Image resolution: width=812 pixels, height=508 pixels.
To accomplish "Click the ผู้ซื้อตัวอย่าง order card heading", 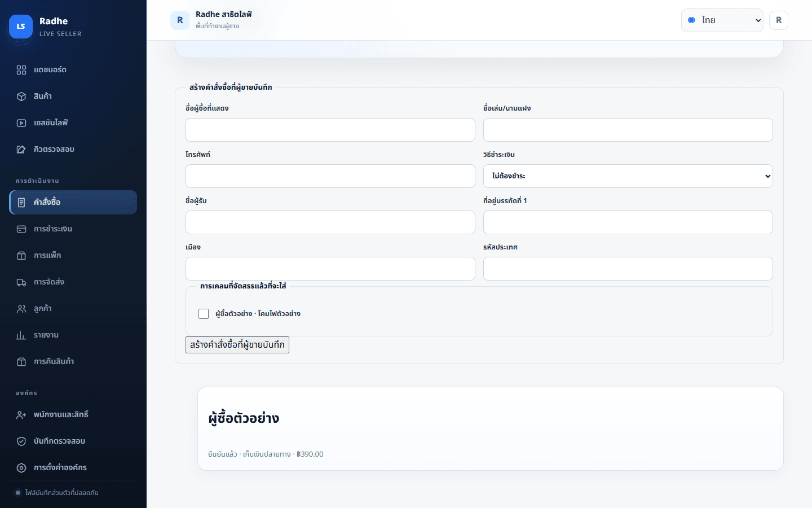I will click(244, 418).
